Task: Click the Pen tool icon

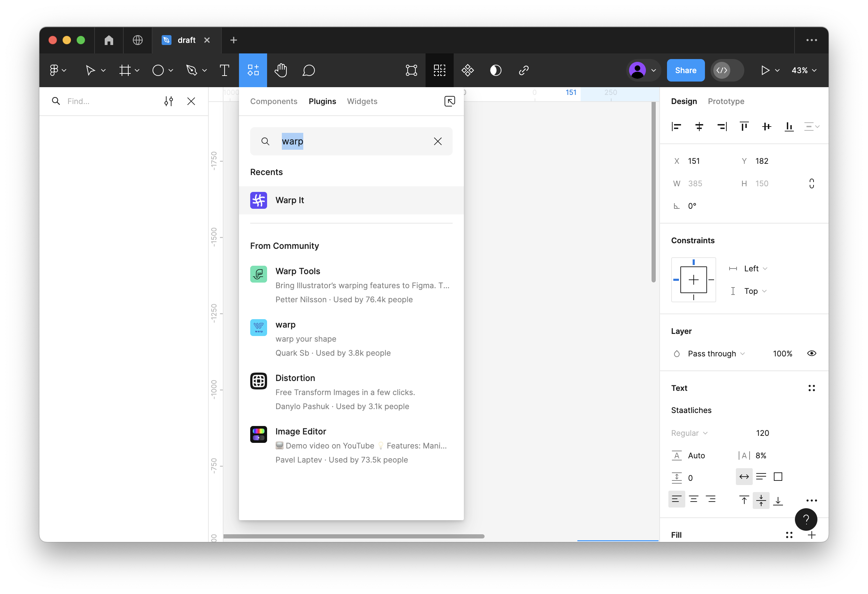Action: click(x=192, y=70)
